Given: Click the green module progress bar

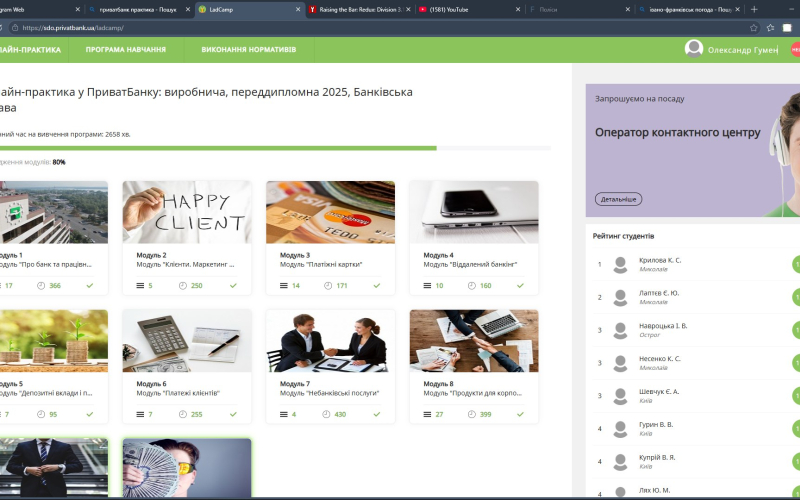Looking at the screenshot, I should tap(218, 148).
